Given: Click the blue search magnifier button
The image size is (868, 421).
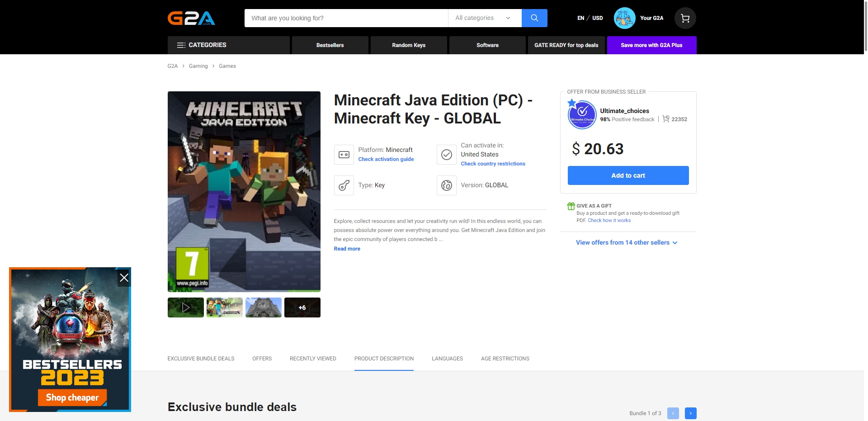Looking at the screenshot, I should (534, 18).
